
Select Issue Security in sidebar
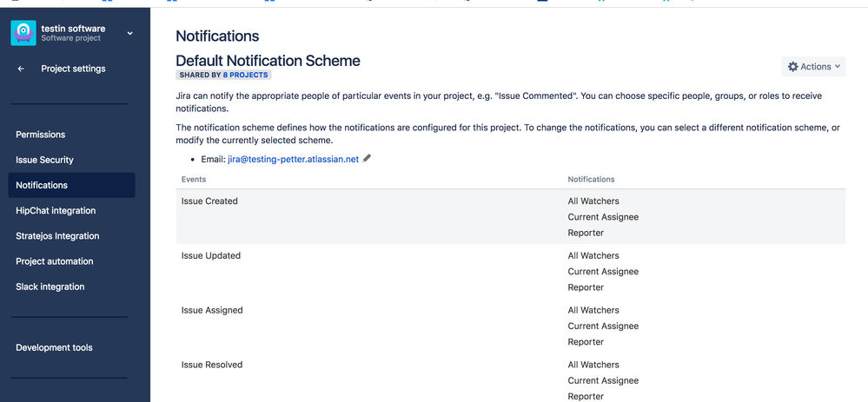44,160
